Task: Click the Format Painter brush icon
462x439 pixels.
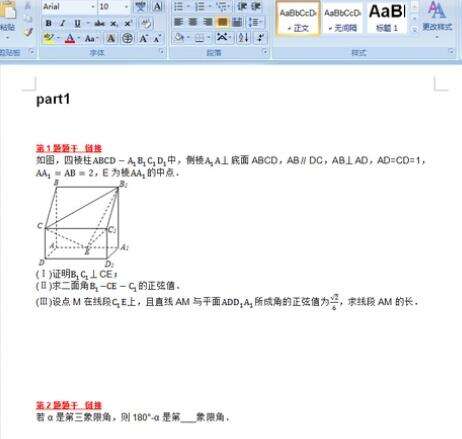Action: (x=28, y=32)
